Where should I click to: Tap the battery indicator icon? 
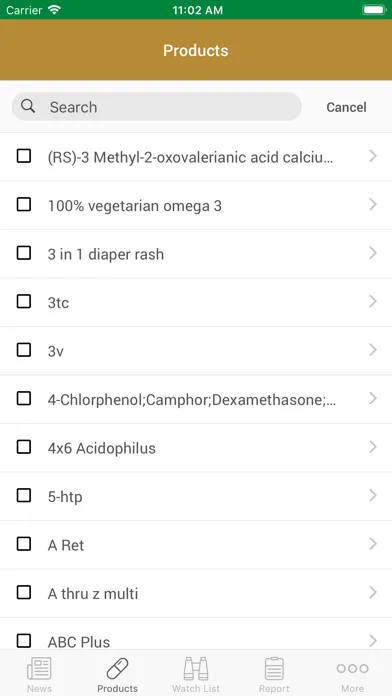pos(374,10)
